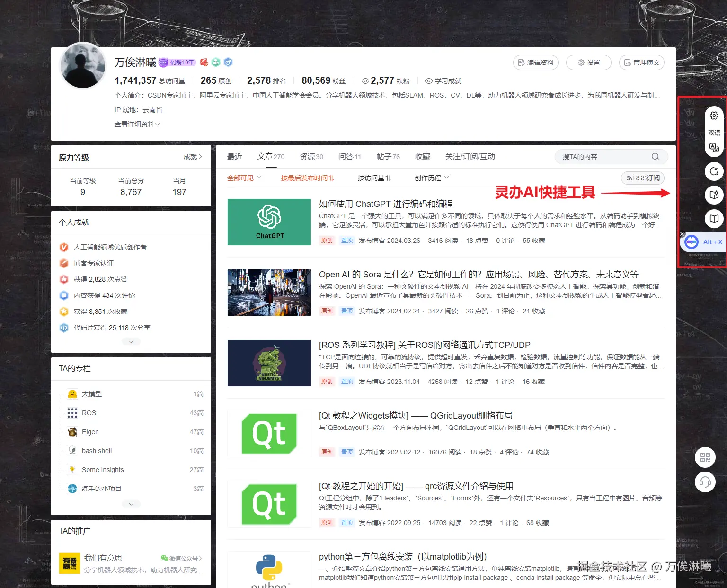Click the green badge icon beside username
Image resolution: width=727 pixels, height=588 pixels.
click(x=216, y=62)
